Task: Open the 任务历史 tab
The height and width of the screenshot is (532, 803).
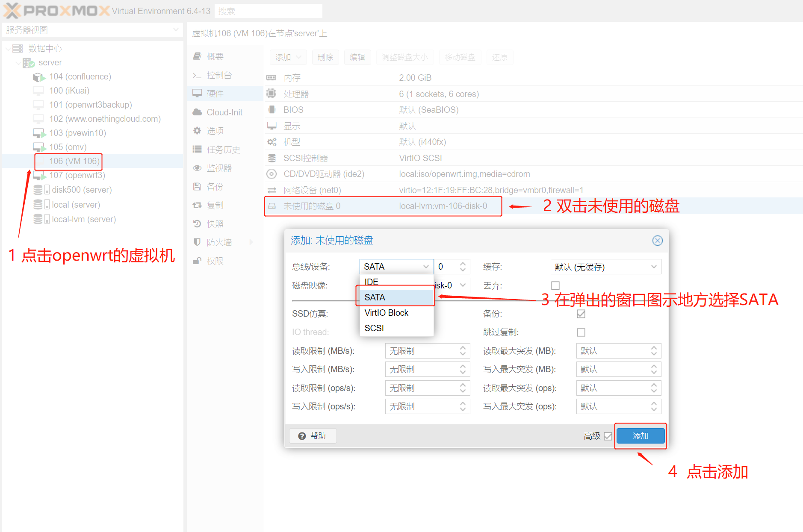Action: [x=225, y=150]
